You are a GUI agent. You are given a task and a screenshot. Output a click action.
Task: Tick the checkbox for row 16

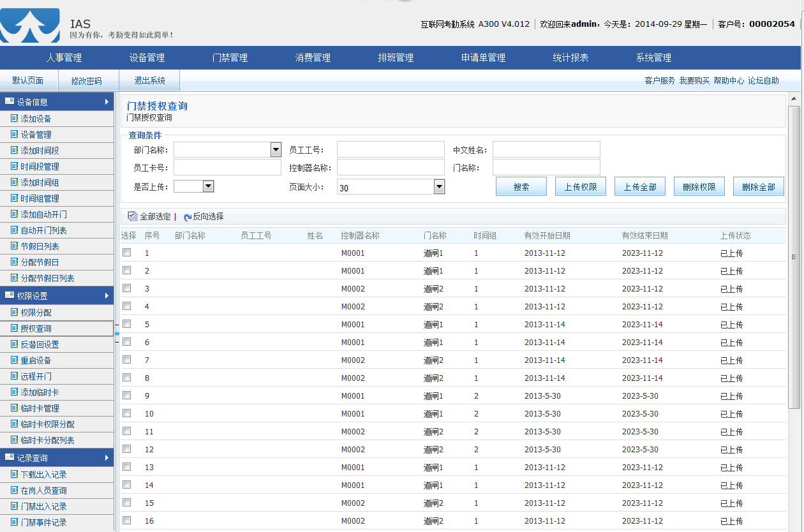[126, 520]
